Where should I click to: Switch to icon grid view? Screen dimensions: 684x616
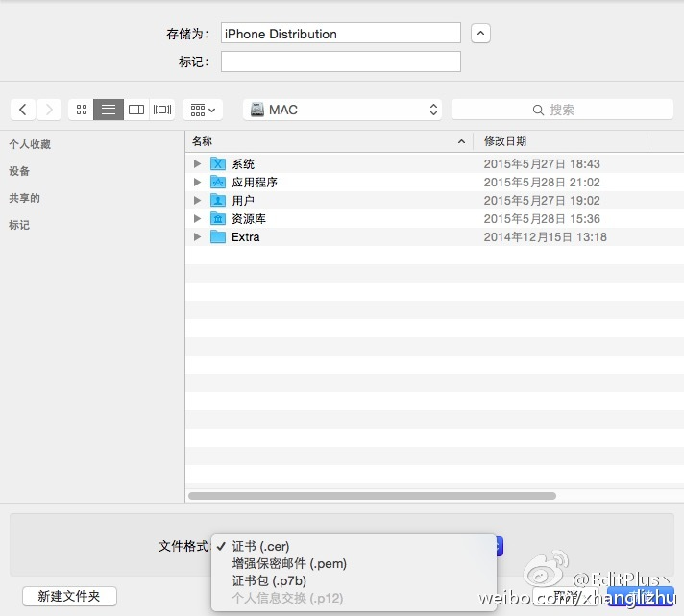click(82, 110)
